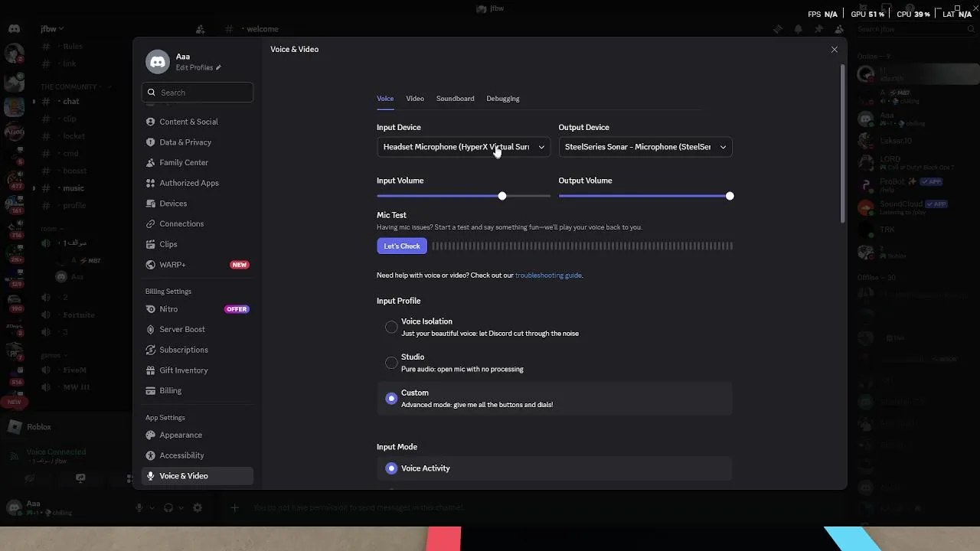Click the Family Center people icon
Screen dimensions: 980x551
[x=150, y=162]
